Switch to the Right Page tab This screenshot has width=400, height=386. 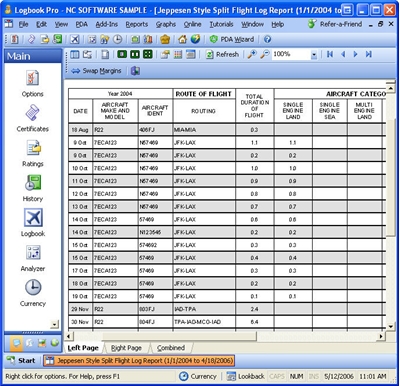126,348
